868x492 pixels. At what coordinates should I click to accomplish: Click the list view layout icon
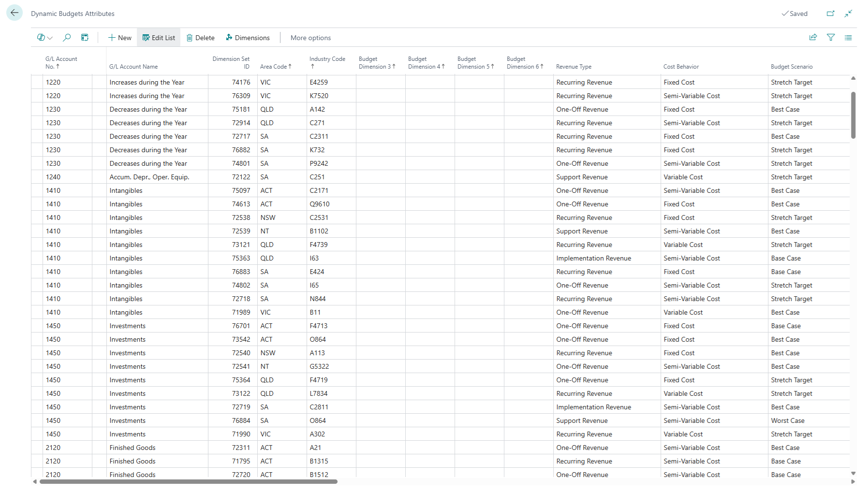848,38
